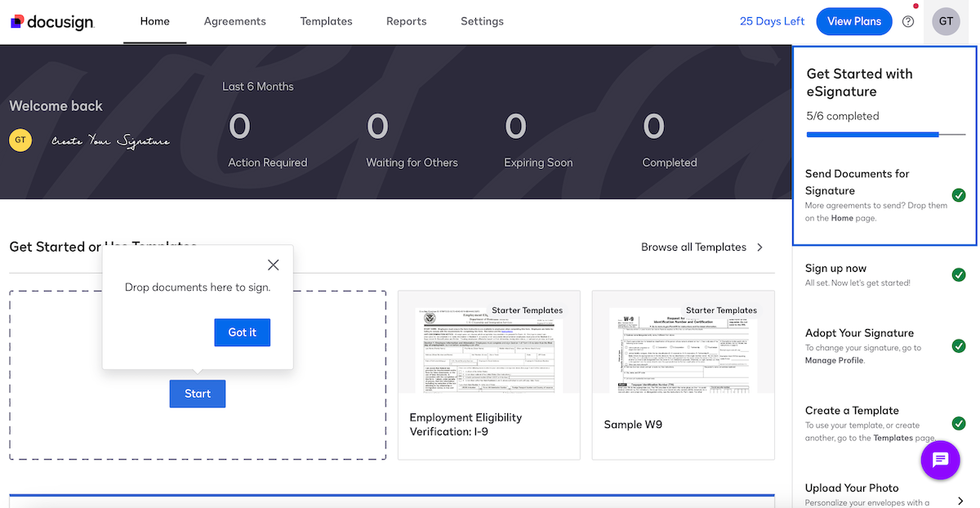The height and width of the screenshot is (508, 980).
Task: Expand the Upload Your Photo section
Action: tap(960, 500)
